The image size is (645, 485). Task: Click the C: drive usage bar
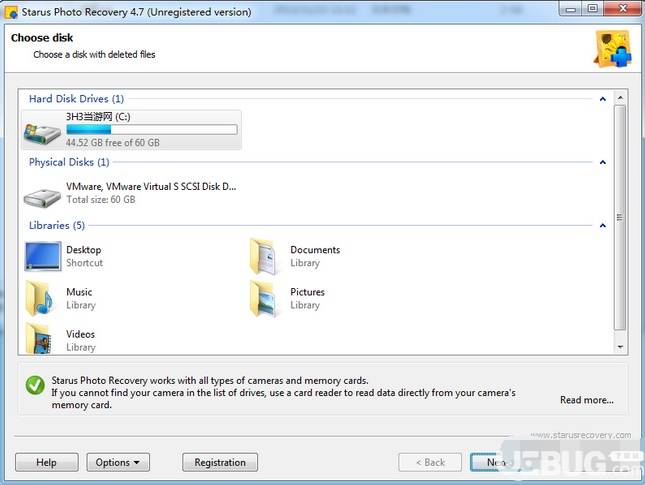pyautogui.click(x=152, y=130)
